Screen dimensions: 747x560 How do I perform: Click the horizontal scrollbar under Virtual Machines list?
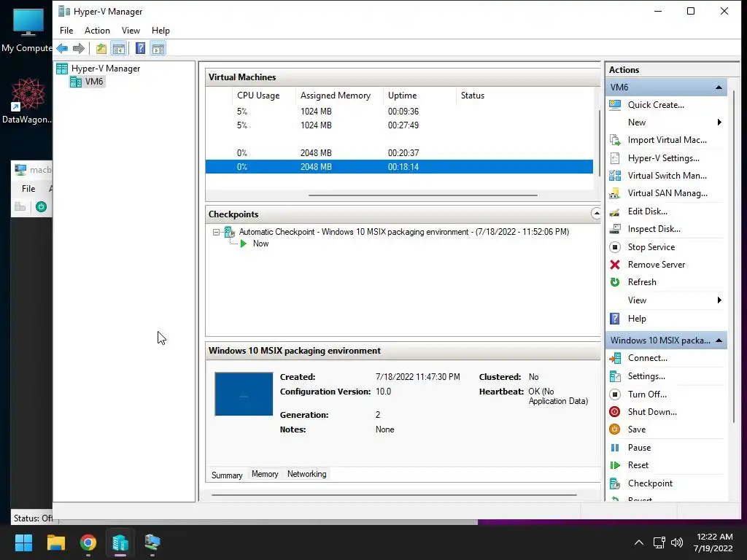(422, 195)
